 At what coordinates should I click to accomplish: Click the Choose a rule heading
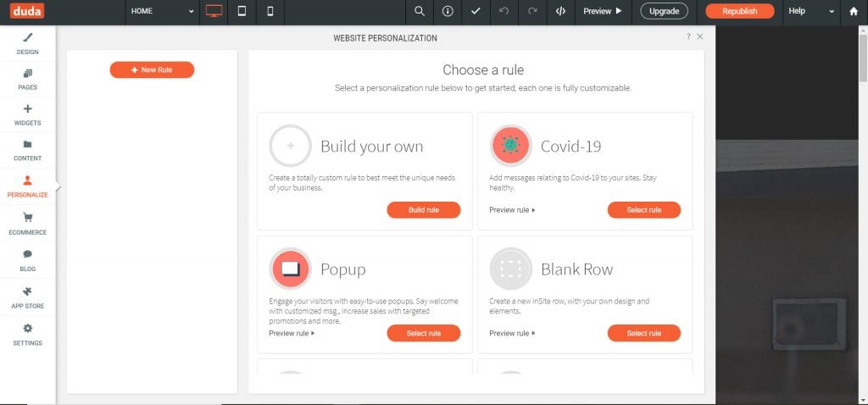coord(483,69)
